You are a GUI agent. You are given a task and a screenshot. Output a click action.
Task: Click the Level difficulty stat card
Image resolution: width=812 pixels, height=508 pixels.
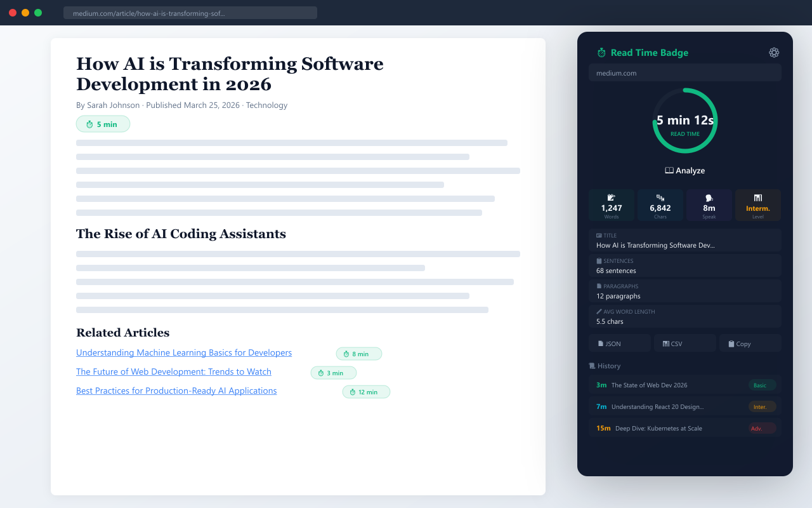[758, 205]
